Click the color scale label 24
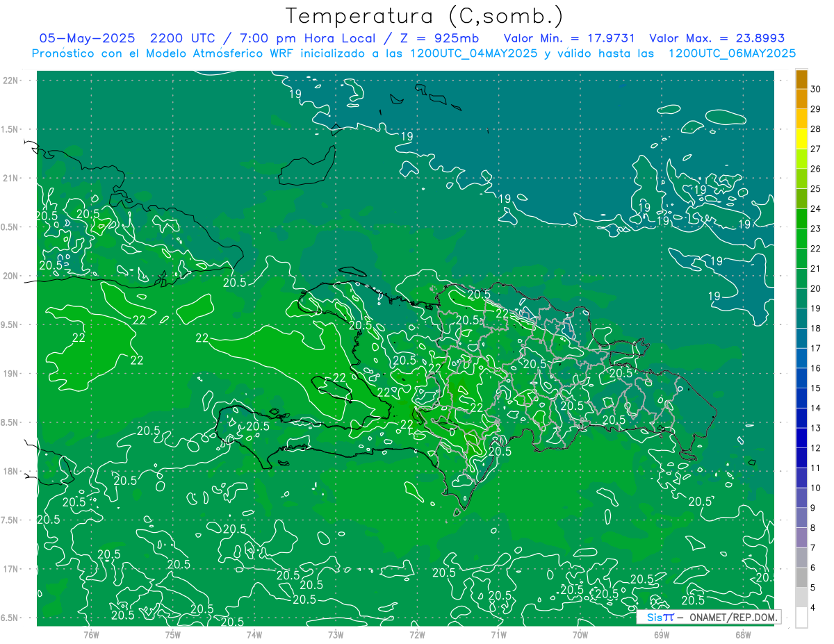This screenshot has height=644, width=834. [816, 208]
